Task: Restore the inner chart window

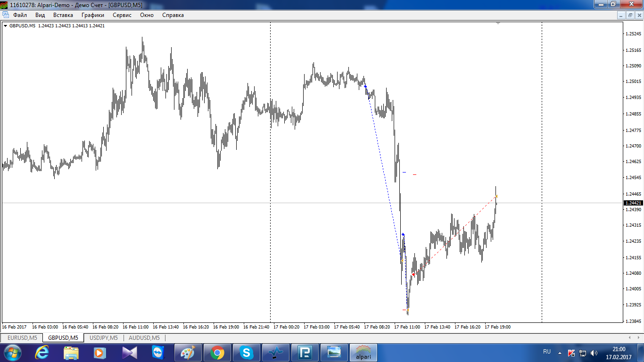Action: (630, 15)
